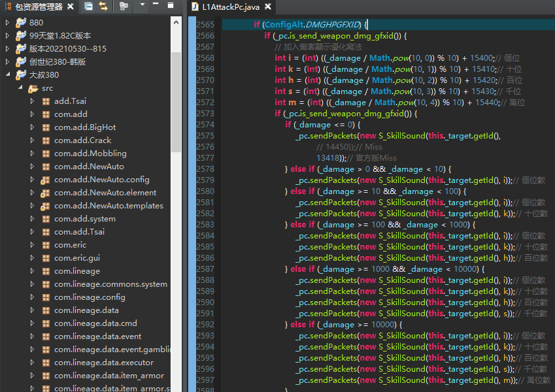555x392 pixels.
Task: Click the com.add.Mobbling package icon
Action: pyautogui.click(x=46, y=154)
